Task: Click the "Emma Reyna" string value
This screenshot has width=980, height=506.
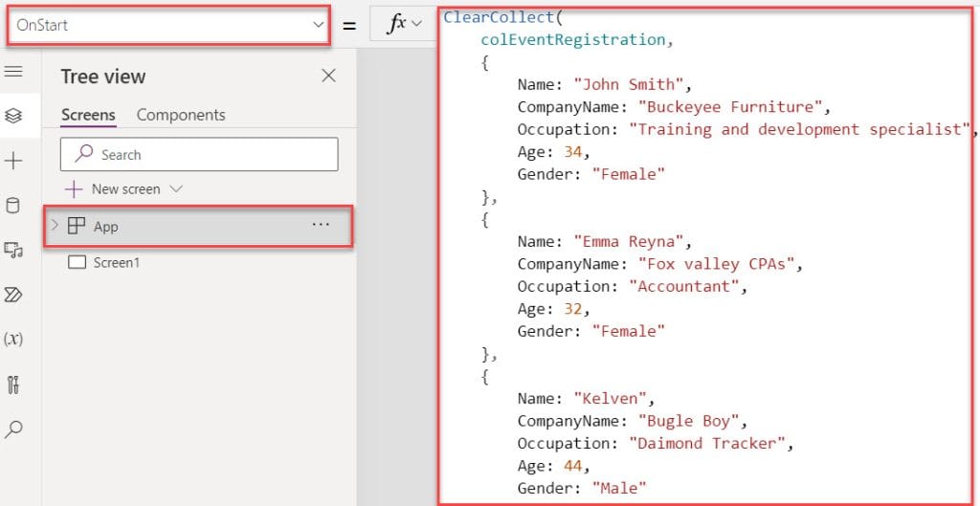Action: pyautogui.click(x=629, y=242)
